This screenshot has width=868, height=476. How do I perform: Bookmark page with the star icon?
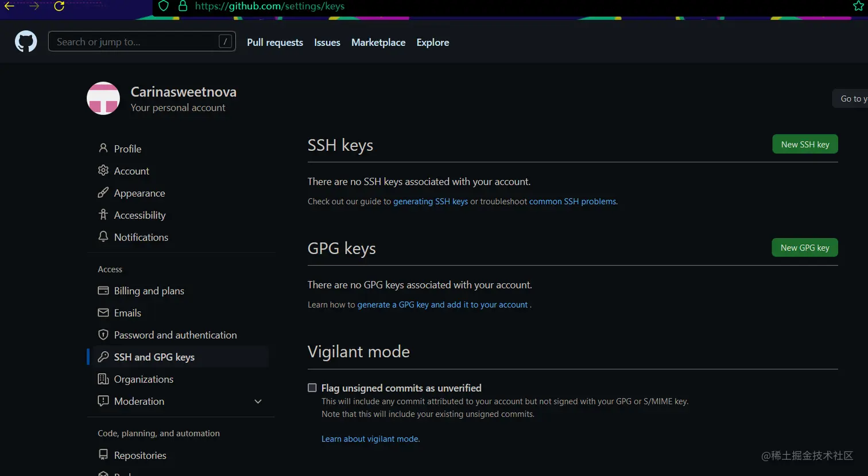click(858, 6)
